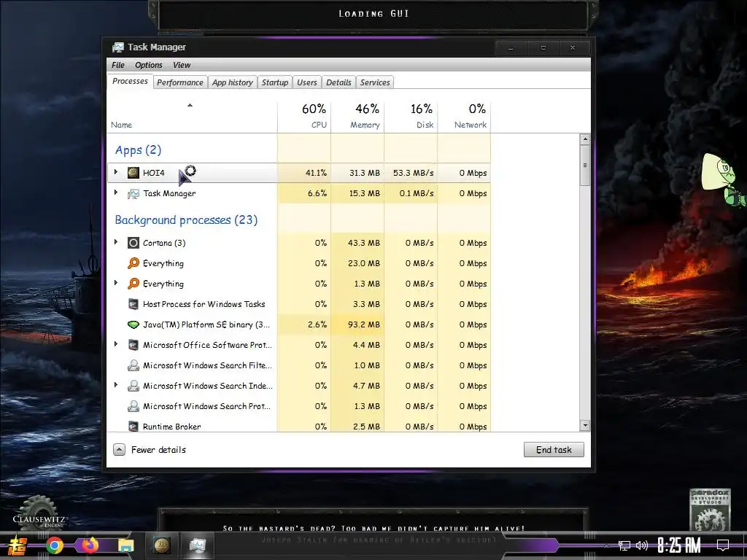This screenshot has height=560, width=747.
Task: Sort by the CPU column header
Action: tap(304, 117)
